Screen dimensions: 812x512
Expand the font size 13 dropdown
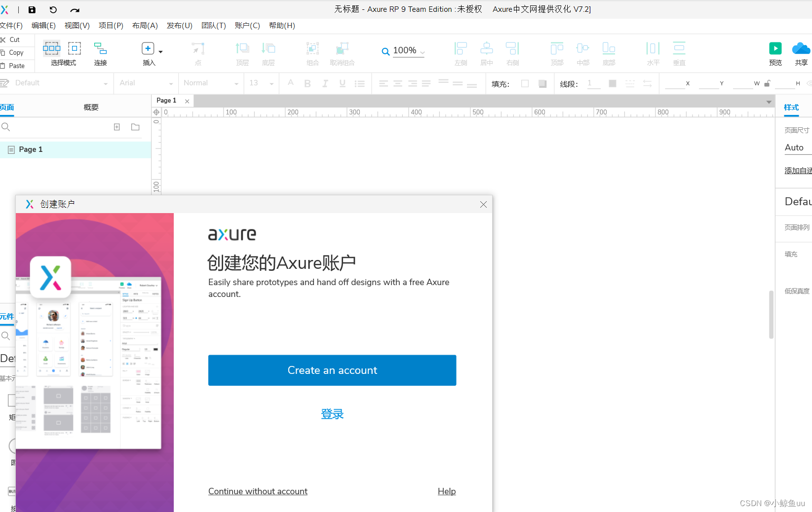point(261,83)
